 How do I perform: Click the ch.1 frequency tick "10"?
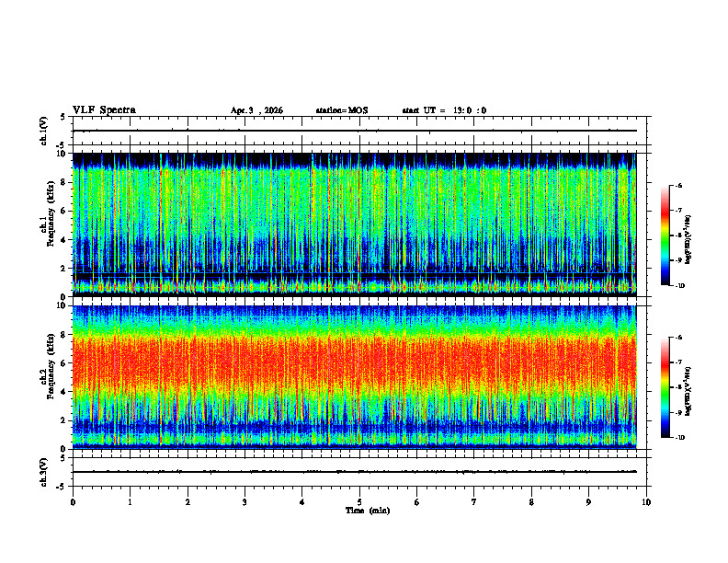(63, 154)
